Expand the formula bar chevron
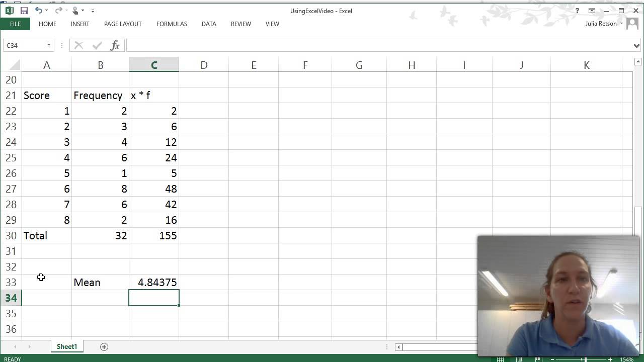The width and height of the screenshot is (644, 362). point(637,46)
